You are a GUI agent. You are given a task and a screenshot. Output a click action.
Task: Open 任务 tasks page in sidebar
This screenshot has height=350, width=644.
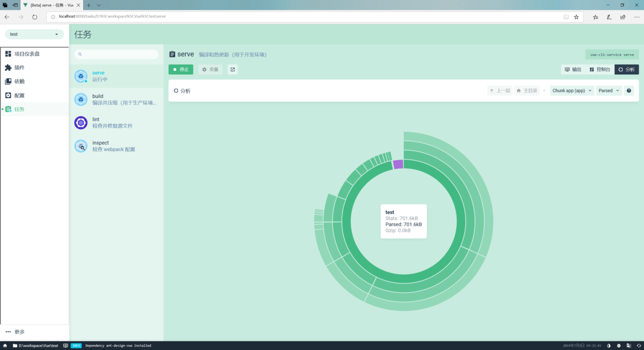click(34, 109)
